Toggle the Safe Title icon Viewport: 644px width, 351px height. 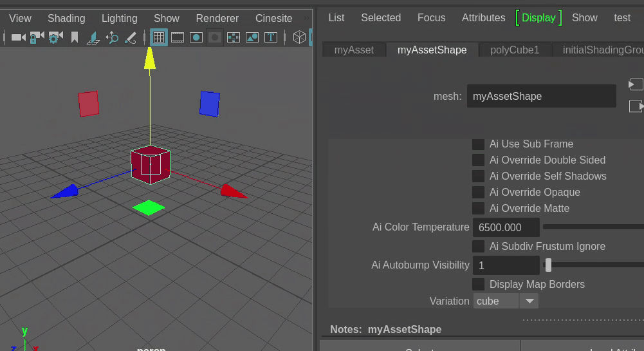click(x=271, y=38)
